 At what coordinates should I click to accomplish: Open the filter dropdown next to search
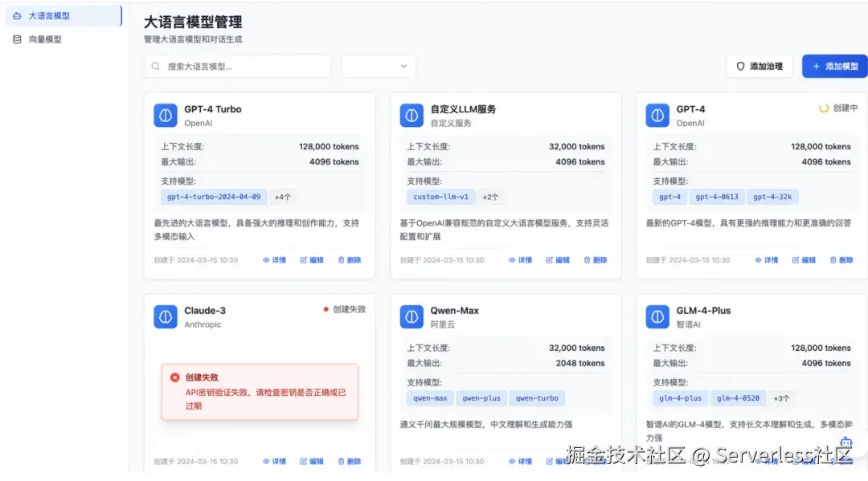pos(378,67)
